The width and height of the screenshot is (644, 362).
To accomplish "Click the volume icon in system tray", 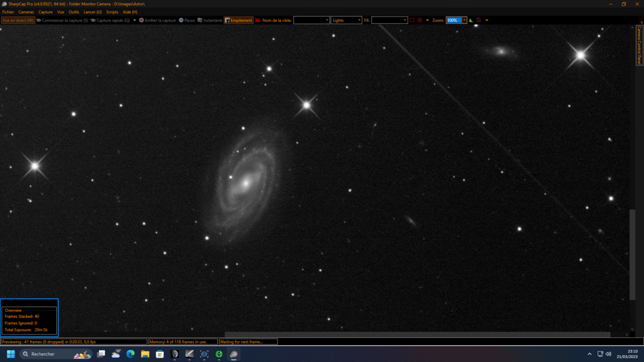I will point(608,354).
